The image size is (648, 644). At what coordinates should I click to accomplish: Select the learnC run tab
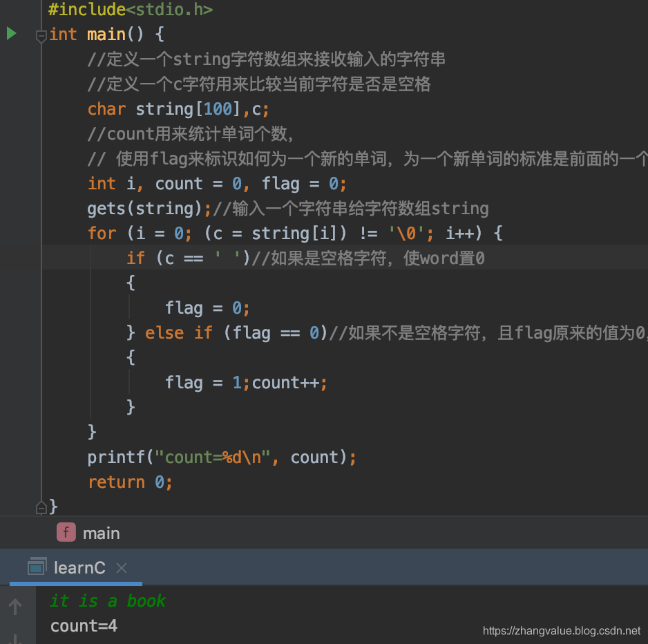79,568
